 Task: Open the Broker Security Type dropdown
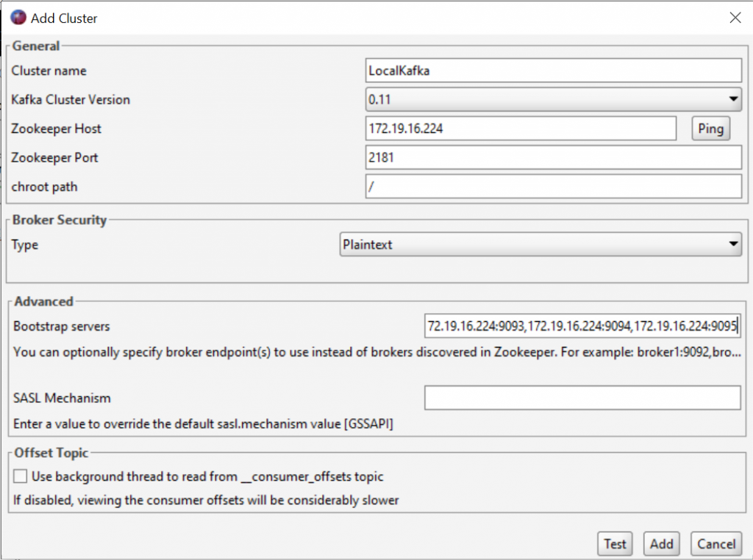point(732,245)
